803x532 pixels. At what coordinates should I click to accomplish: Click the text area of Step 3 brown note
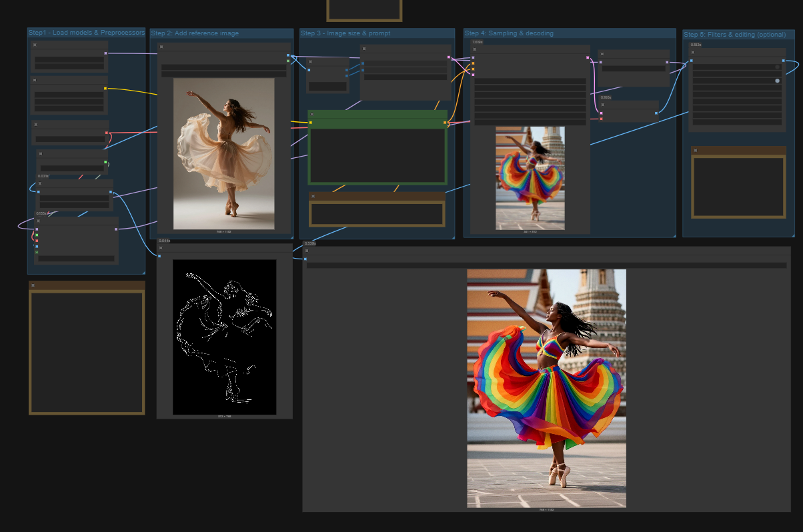point(377,214)
